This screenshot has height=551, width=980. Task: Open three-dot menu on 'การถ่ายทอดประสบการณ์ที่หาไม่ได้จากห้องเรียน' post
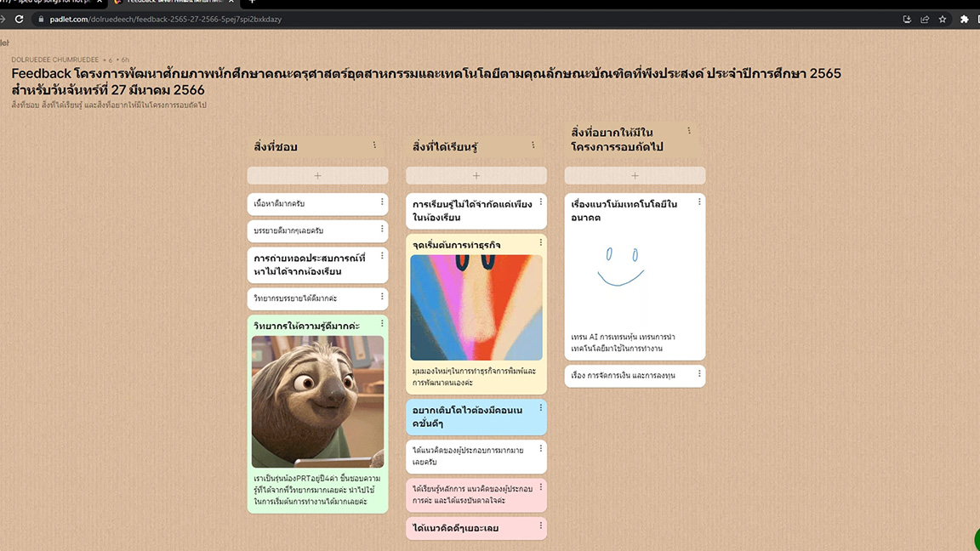click(382, 255)
